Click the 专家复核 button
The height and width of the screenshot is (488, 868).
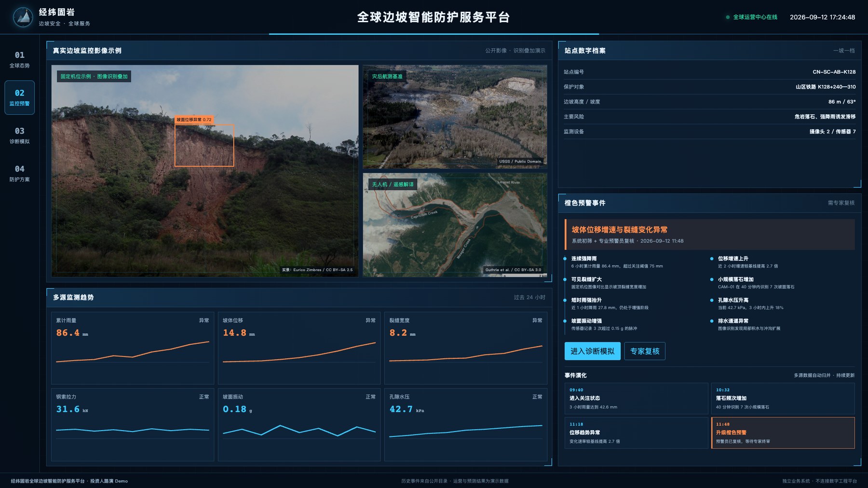[645, 351]
